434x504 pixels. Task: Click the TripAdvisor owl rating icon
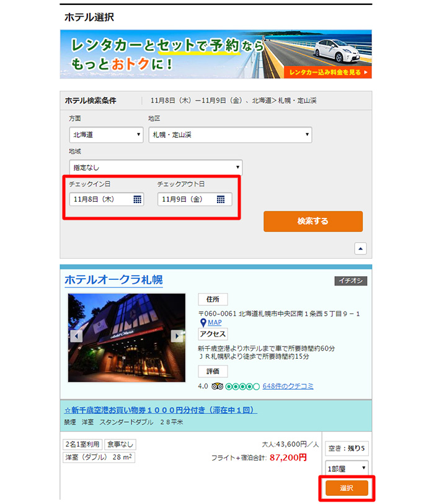coord(218,386)
